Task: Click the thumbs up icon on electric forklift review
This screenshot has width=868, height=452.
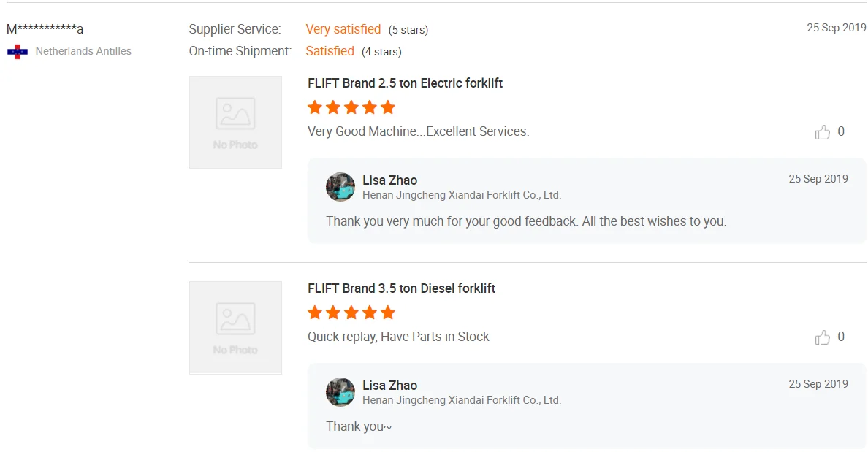Action: coord(823,131)
